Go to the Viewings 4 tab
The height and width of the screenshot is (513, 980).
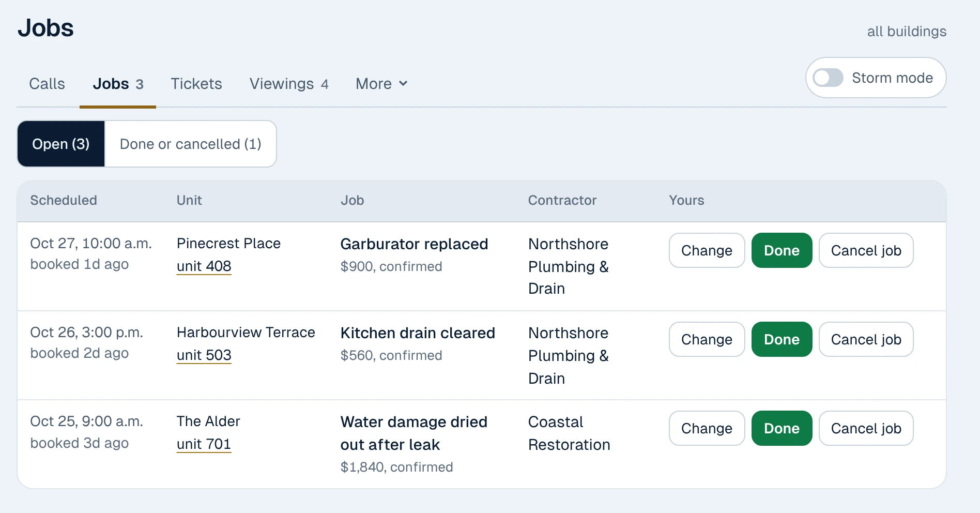coord(289,84)
